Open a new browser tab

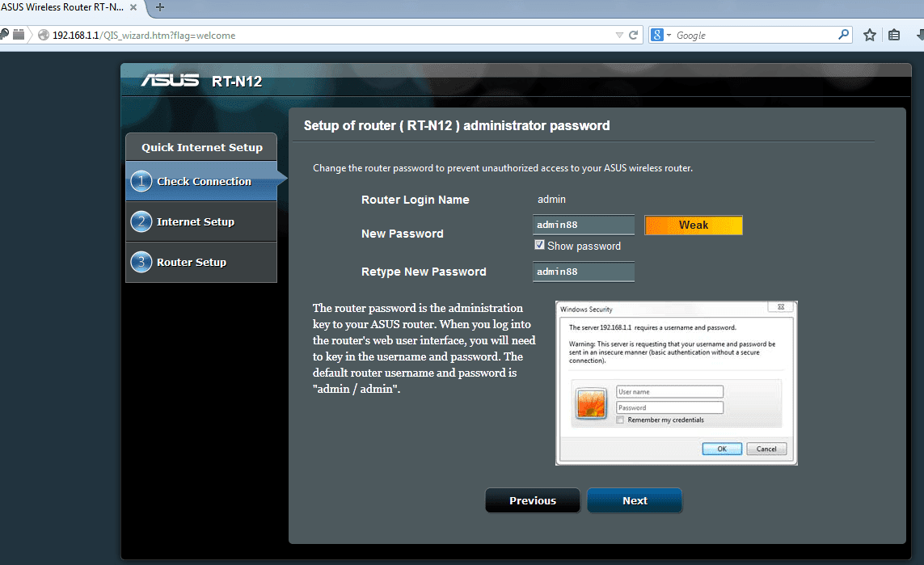click(160, 7)
